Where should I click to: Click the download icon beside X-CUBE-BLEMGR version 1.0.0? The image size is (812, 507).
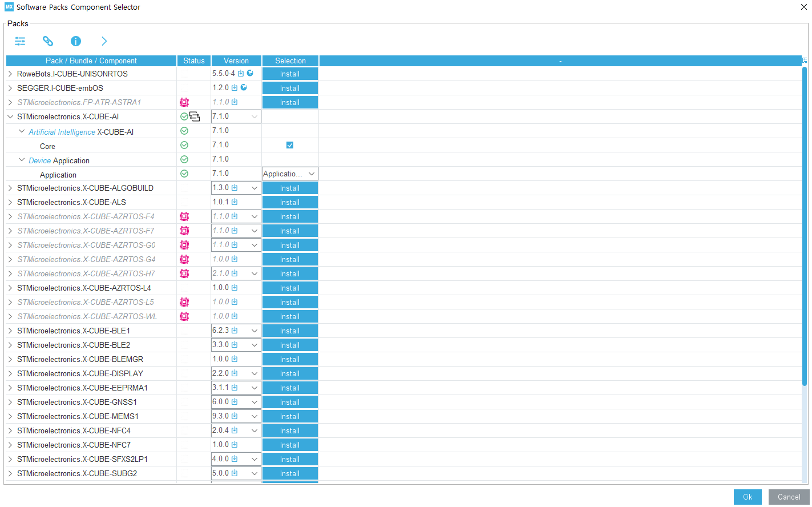[235, 359]
